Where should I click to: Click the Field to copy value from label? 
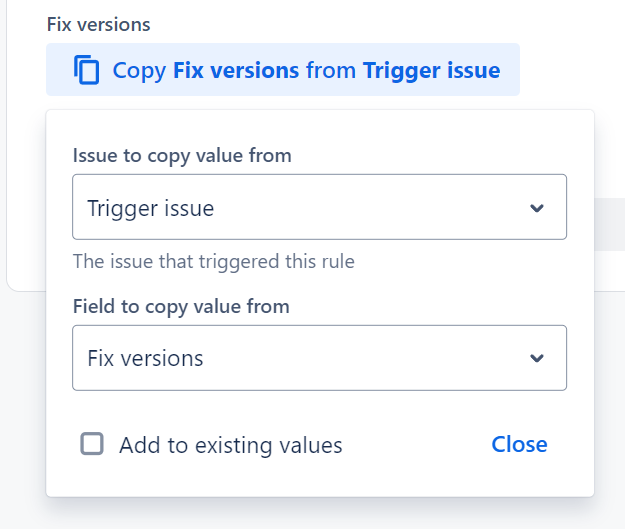point(181,307)
